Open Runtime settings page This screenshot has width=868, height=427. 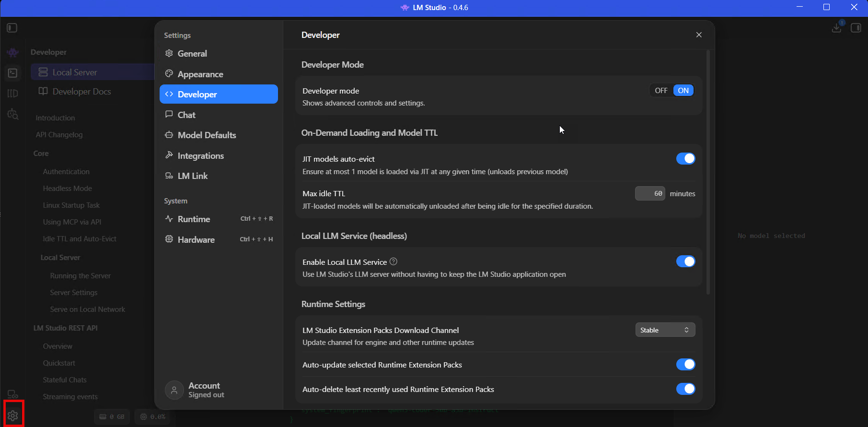(219, 219)
